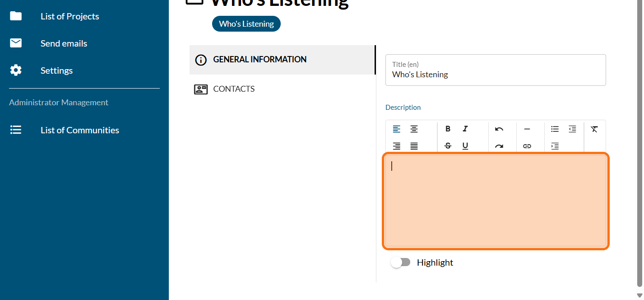
Task: Justify the description text
Action: point(414,146)
